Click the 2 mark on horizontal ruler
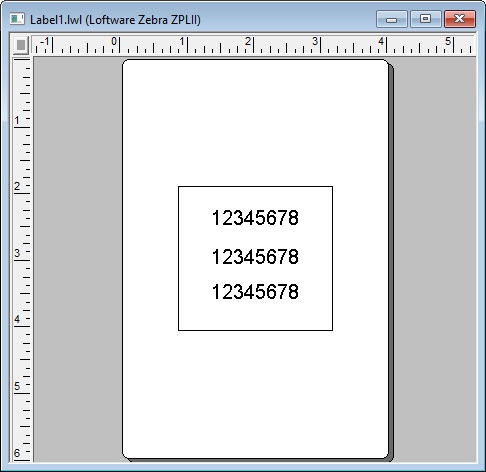This screenshot has width=486, height=472. pos(248,42)
